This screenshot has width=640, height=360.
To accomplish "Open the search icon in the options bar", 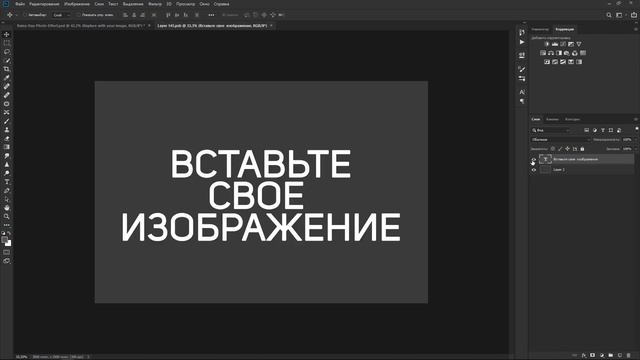I will pyautogui.click(x=609, y=15).
